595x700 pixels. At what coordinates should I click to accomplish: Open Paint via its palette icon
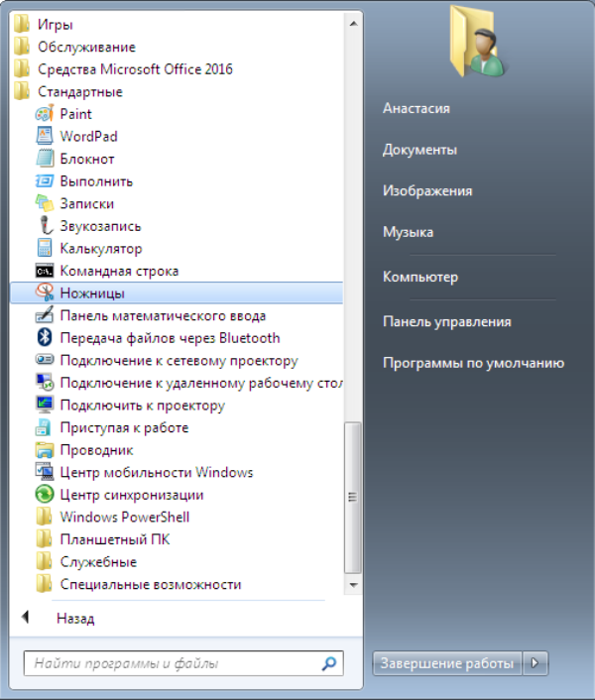click(45, 114)
